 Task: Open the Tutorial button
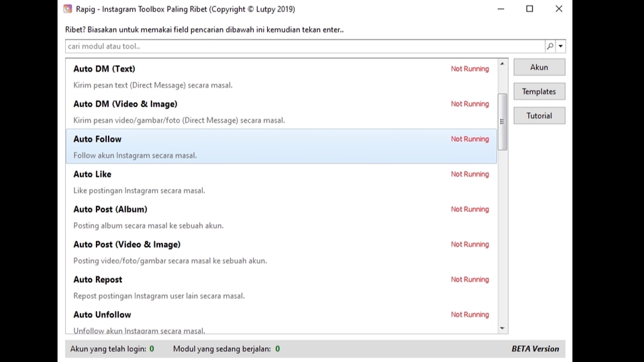click(539, 116)
